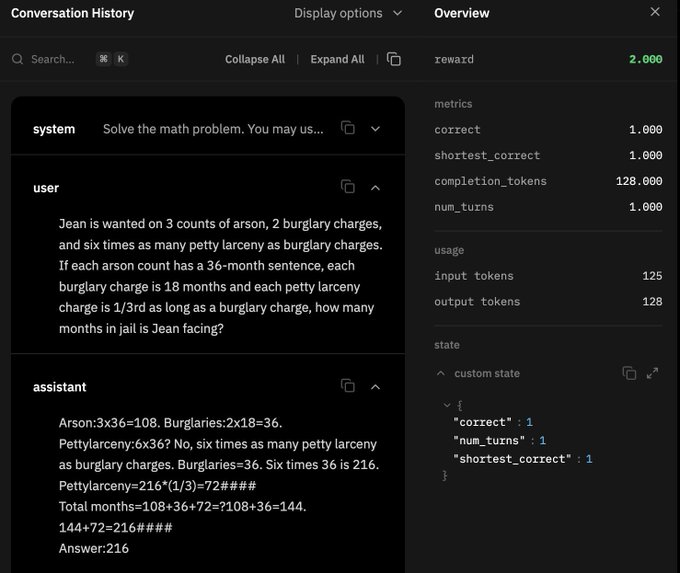Expand custom state to fullscreen
The image size is (680, 573).
[652, 373]
